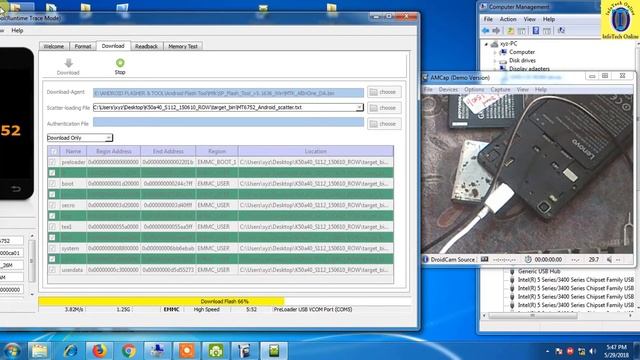Click Action Center flag icon in tray
640x360 pixels.
[x=559, y=351]
